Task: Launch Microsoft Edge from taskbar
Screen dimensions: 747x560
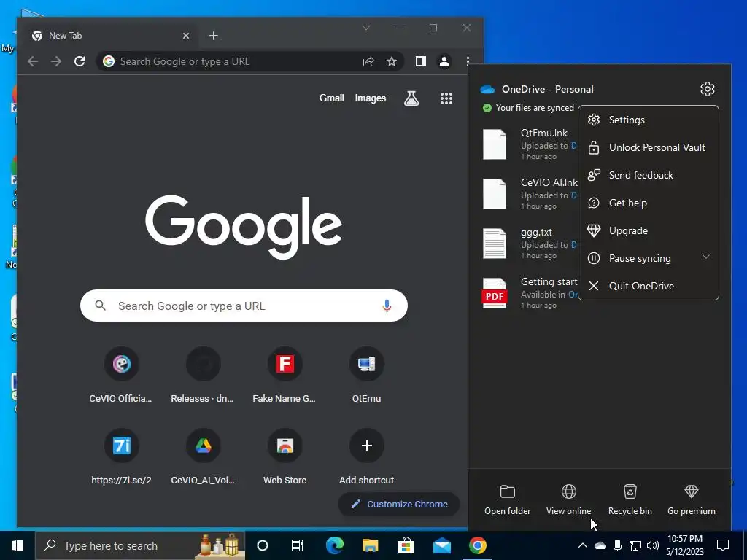Action: click(x=334, y=545)
